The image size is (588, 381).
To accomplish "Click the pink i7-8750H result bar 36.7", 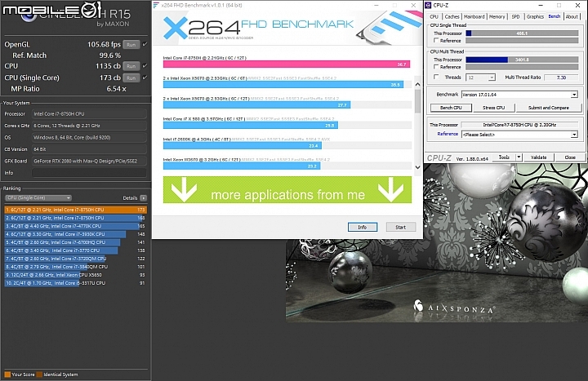I will [x=287, y=64].
